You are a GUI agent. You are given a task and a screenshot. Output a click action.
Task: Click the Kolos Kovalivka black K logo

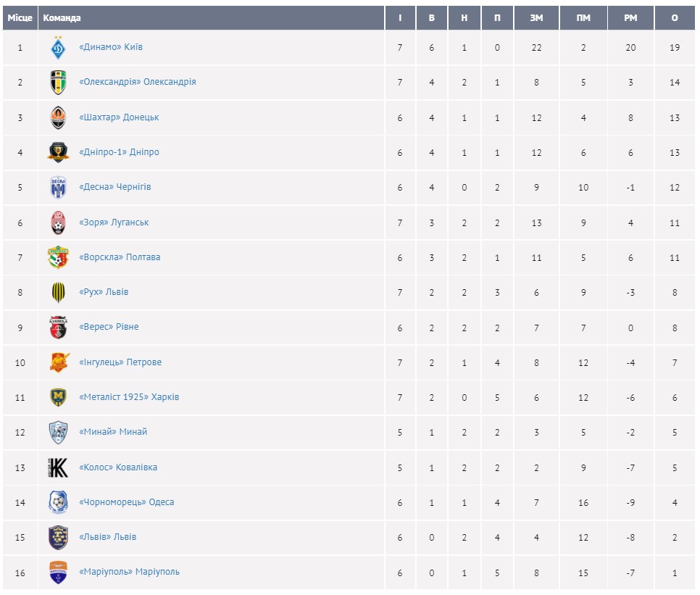(x=58, y=467)
